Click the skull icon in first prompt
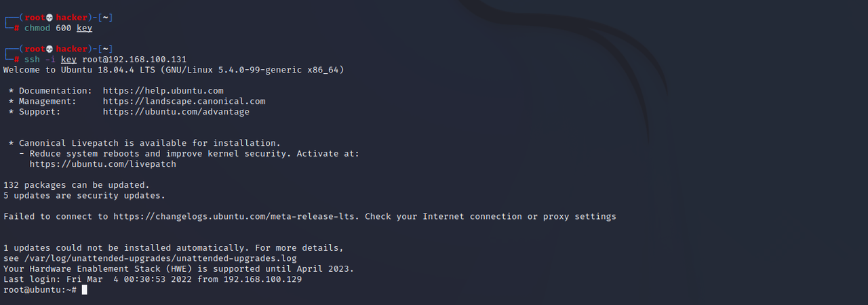This screenshot has height=305, width=868. tap(50, 18)
